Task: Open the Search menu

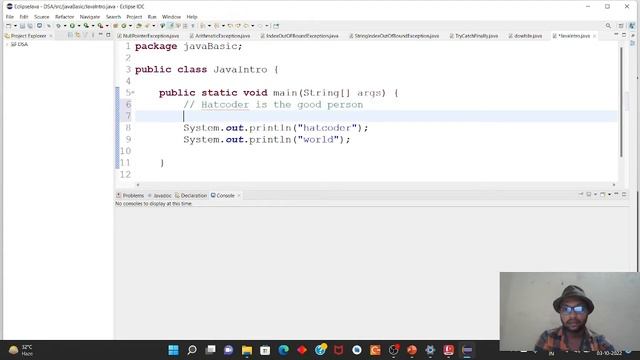Action: tap(113, 17)
